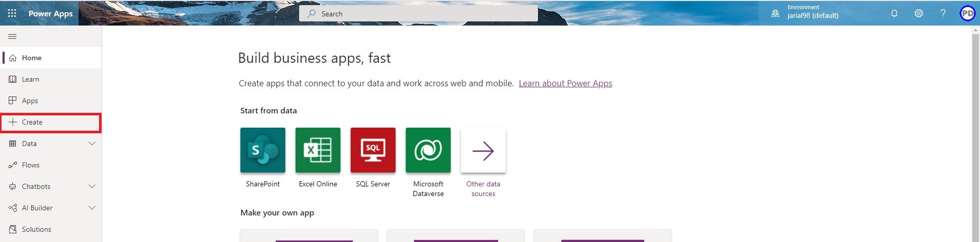Click the Other data sources label

[x=483, y=189]
